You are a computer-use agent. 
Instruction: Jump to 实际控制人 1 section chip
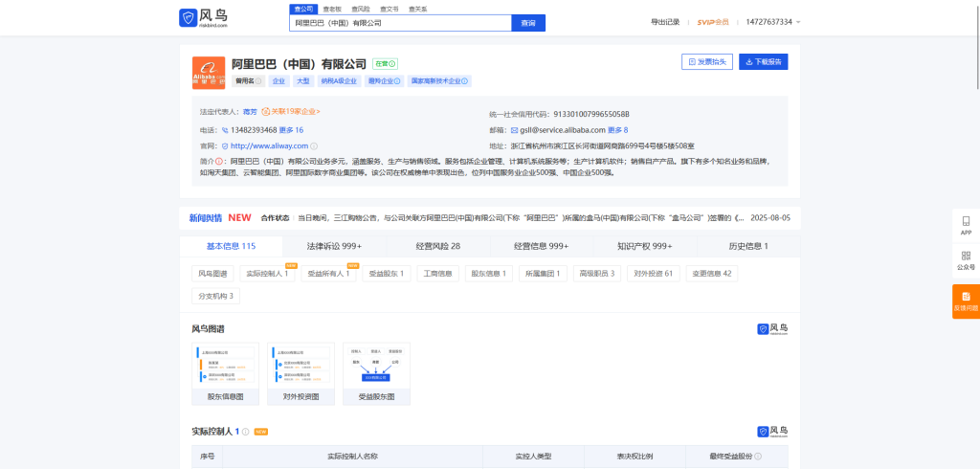tap(268, 274)
